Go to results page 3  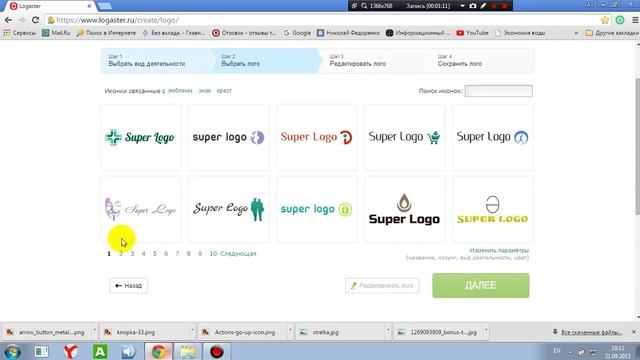pyautogui.click(x=132, y=253)
